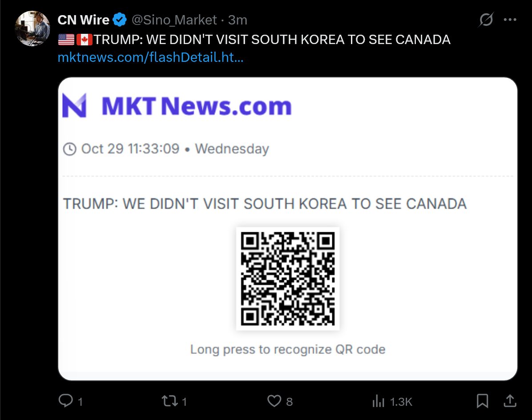Image resolution: width=532 pixels, height=420 pixels.
Task: Share the post using upload arrow icon
Action: (510, 401)
